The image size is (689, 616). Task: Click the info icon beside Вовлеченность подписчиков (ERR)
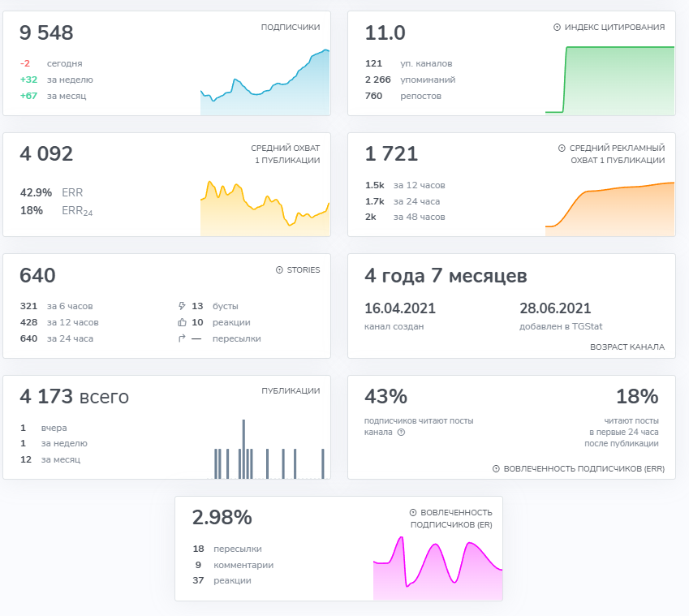pos(496,469)
